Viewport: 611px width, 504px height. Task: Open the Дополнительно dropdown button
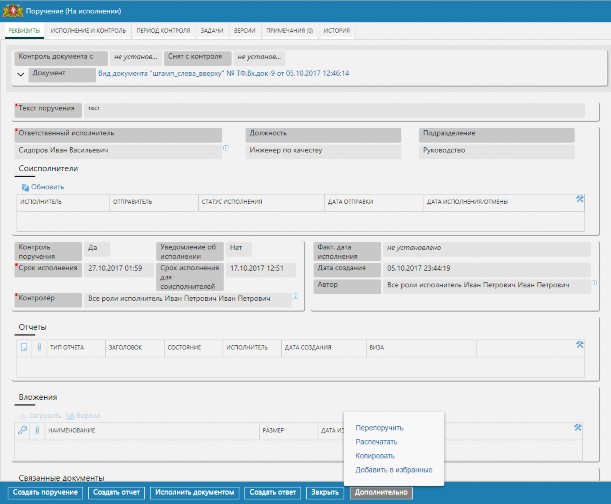(x=381, y=493)
